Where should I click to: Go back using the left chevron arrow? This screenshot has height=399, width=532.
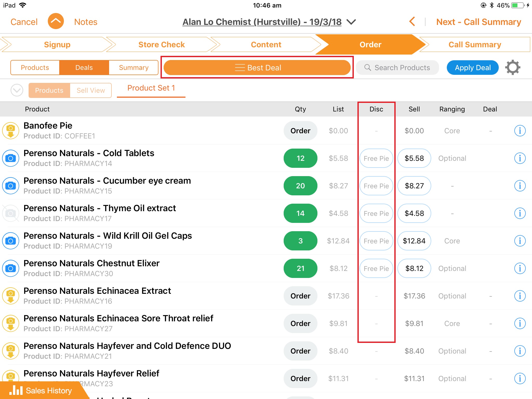coord(412,22)
